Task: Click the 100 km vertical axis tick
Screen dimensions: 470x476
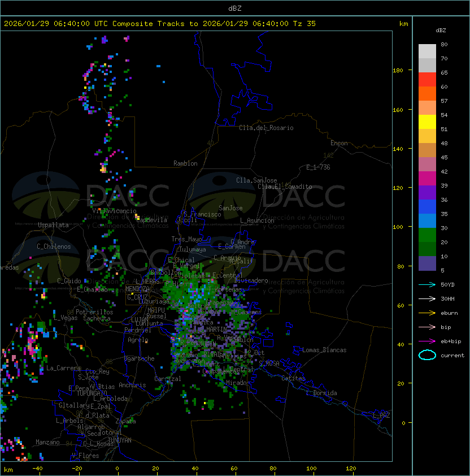Action: point(398,227)
